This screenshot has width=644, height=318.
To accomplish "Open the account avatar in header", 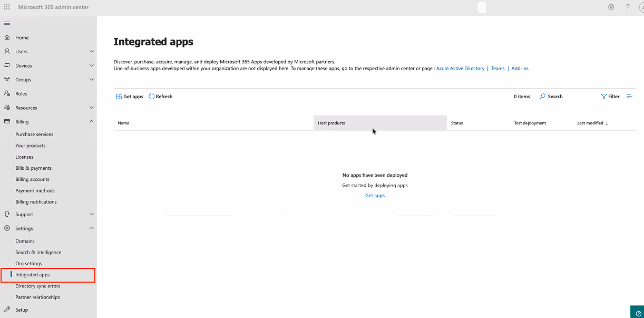I will 641,7.
